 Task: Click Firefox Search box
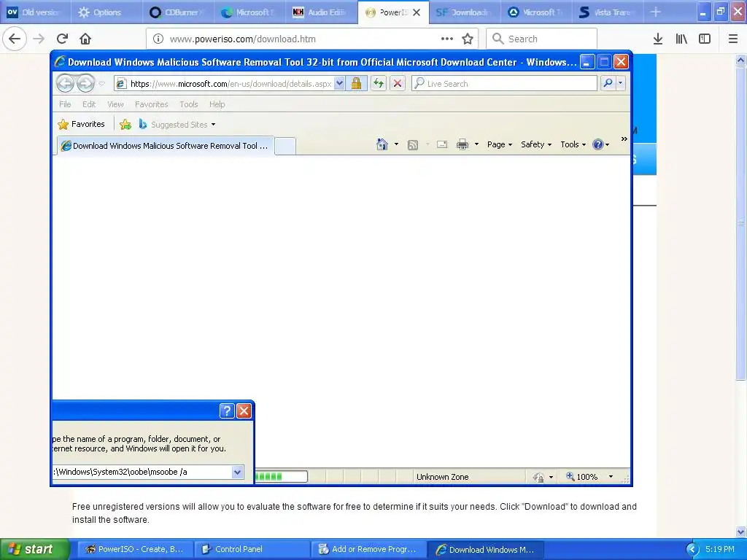tap(542, 39)
